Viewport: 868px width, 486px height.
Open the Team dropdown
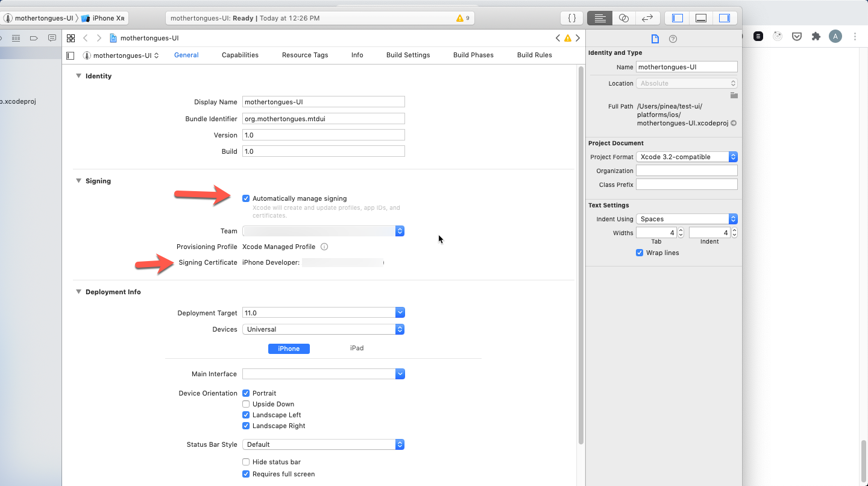[x=323, y=231]
